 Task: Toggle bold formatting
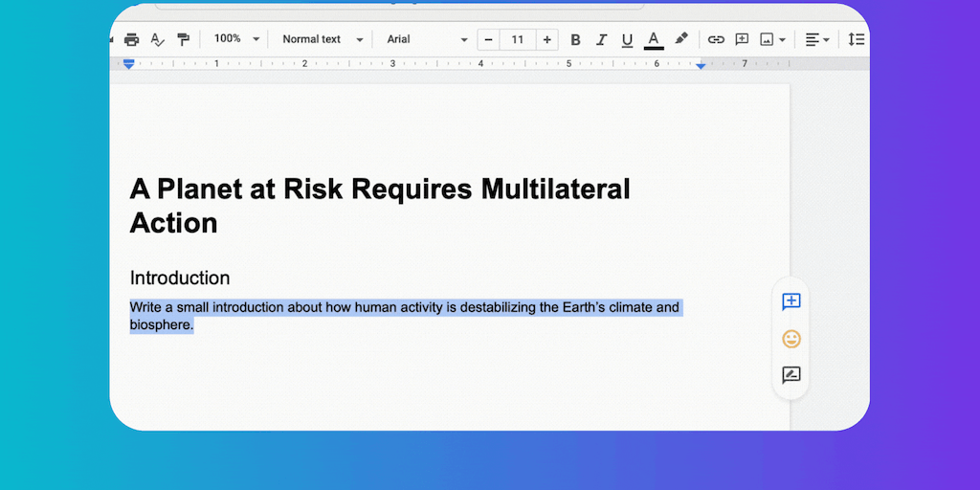[575, 39]
